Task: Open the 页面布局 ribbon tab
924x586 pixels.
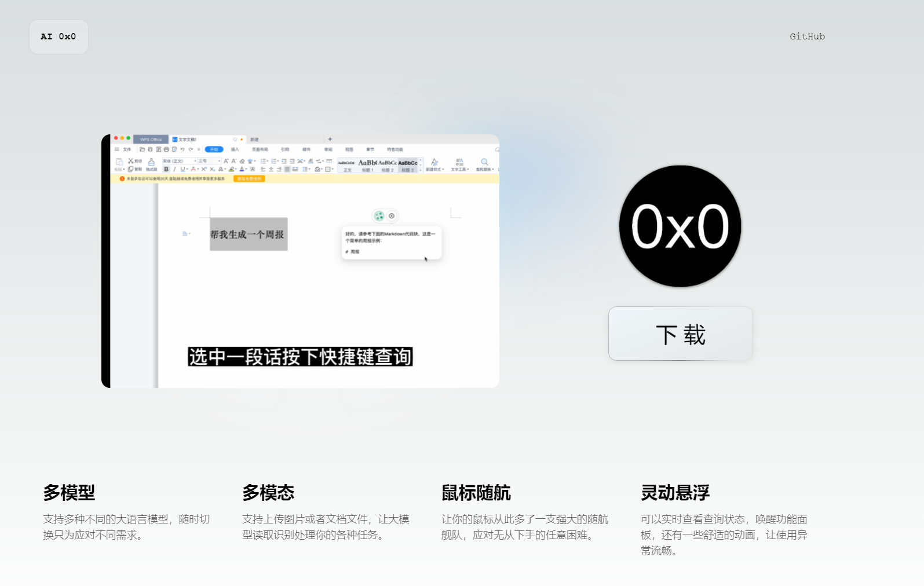Action: [260, 149]
